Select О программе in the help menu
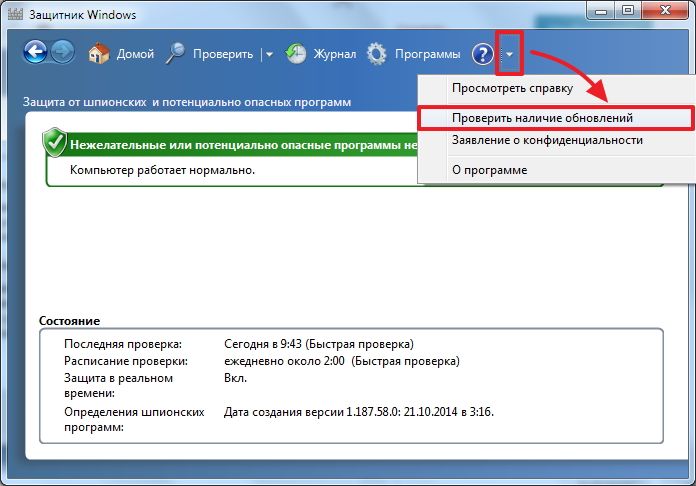696x486 pixels. tap(489, 169)
